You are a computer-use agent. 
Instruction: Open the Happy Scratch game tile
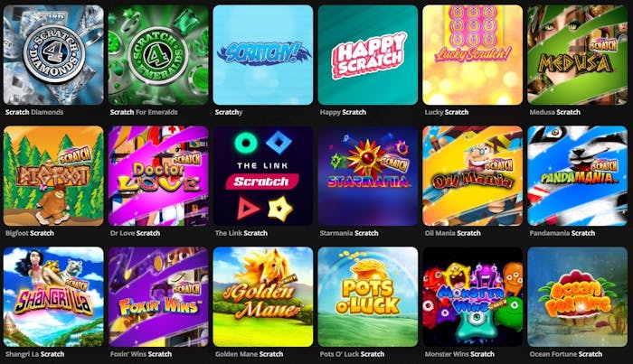(x=368, y=55)
